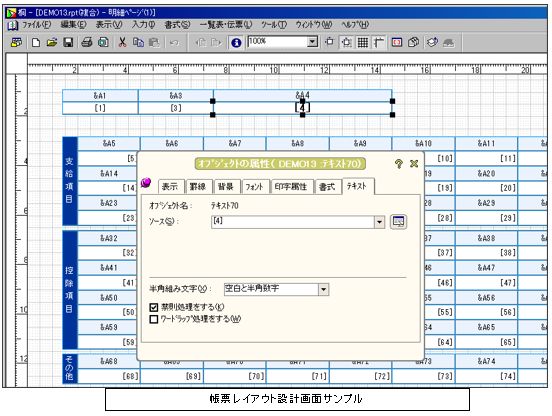552x416 pixels.
Task: Open the 書式 menu in menu bar
Action: (177, 25)
